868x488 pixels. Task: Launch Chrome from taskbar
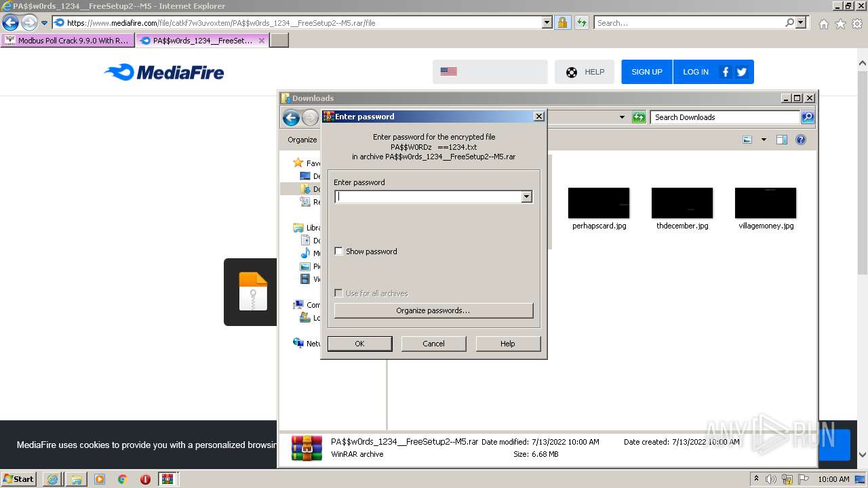point(123,479)
